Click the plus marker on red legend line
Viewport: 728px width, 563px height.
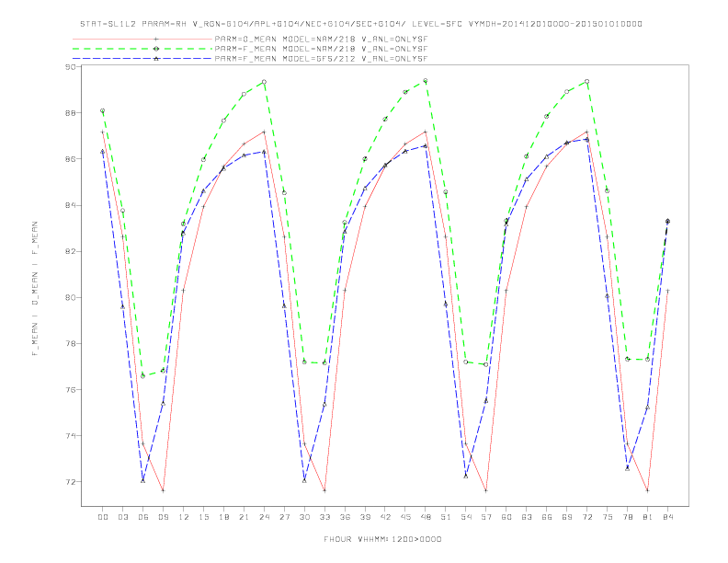coord(156,40)
